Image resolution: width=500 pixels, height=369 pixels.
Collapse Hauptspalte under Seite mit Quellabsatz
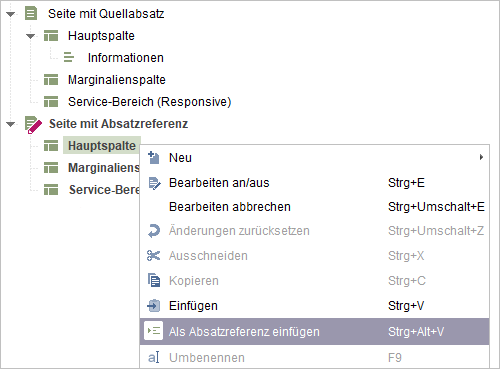[30, 36]
